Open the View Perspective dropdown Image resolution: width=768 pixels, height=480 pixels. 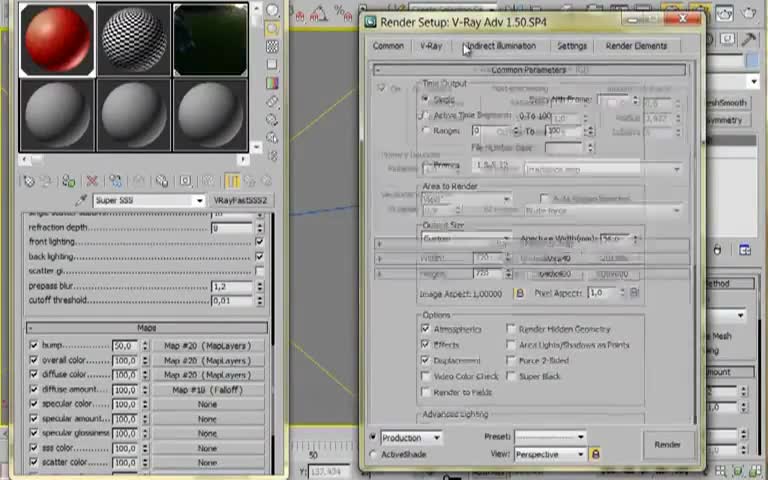pos(580,455)
